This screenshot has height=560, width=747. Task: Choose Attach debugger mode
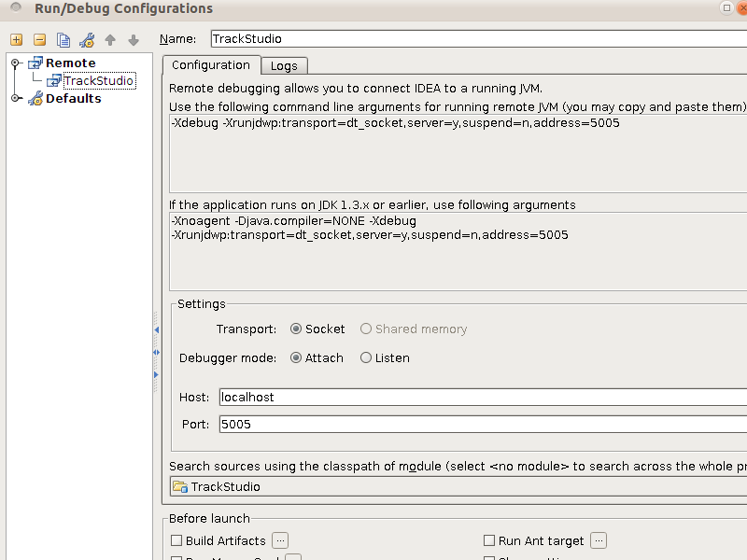click(296, 357)
